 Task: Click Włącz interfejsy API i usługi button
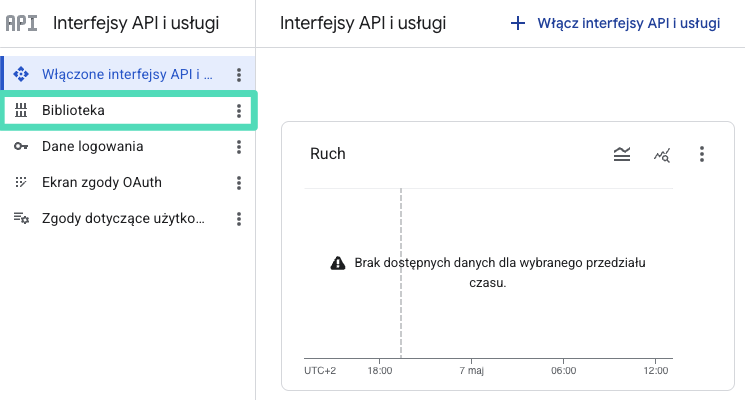[615, 23]
